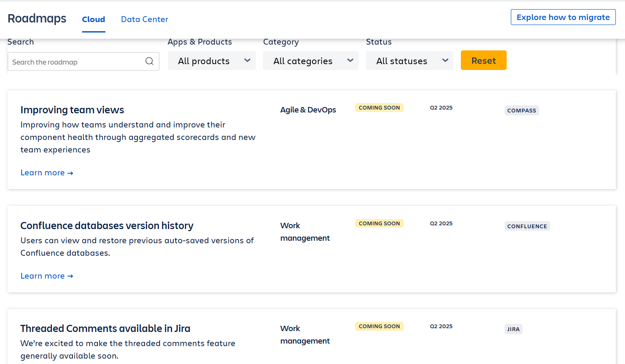Screen dimensions: 625x364
Task: Click Work management on Threaded Comments card
Action: tap(305, 334)
